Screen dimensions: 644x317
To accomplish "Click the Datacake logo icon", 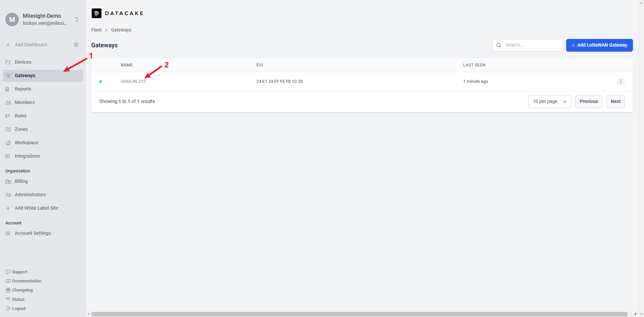I will 97,13.
